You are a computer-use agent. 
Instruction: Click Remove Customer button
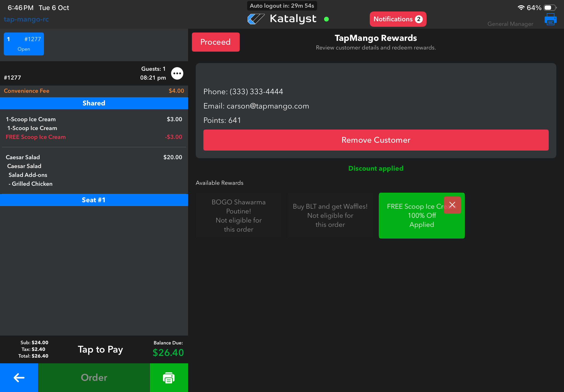point(376,140)
